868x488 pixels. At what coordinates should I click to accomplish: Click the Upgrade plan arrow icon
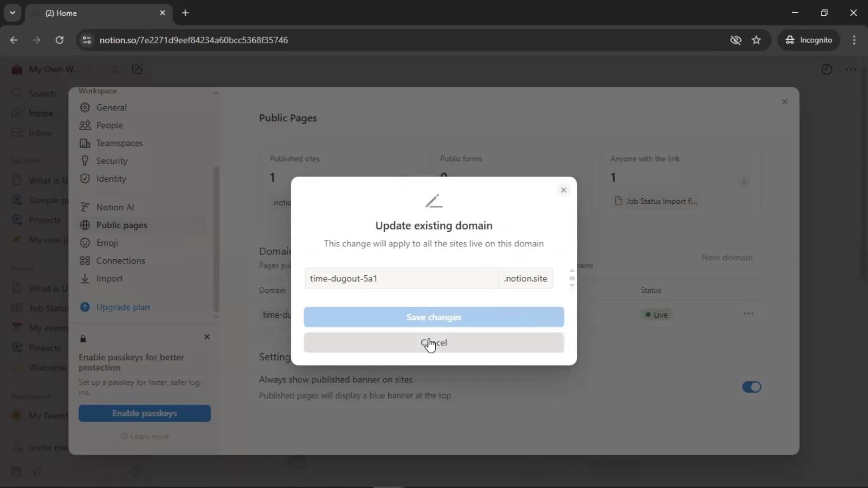coord(85,307)
